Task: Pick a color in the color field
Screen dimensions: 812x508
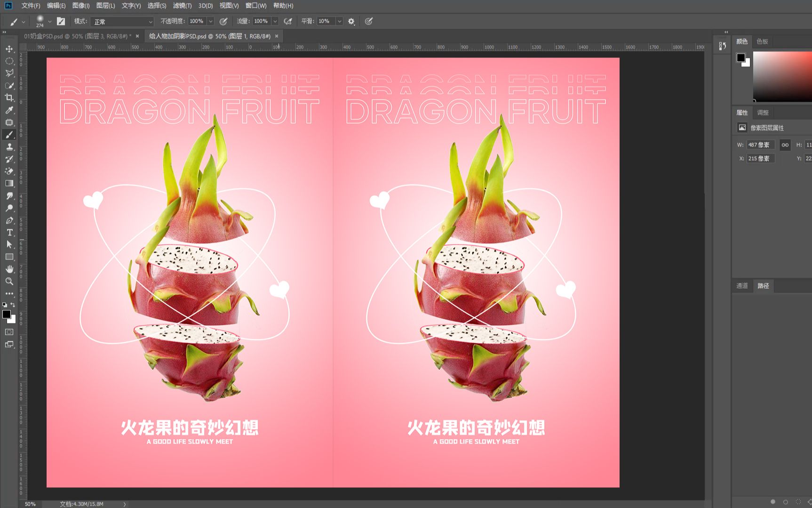Action: (x=782, y=76)
